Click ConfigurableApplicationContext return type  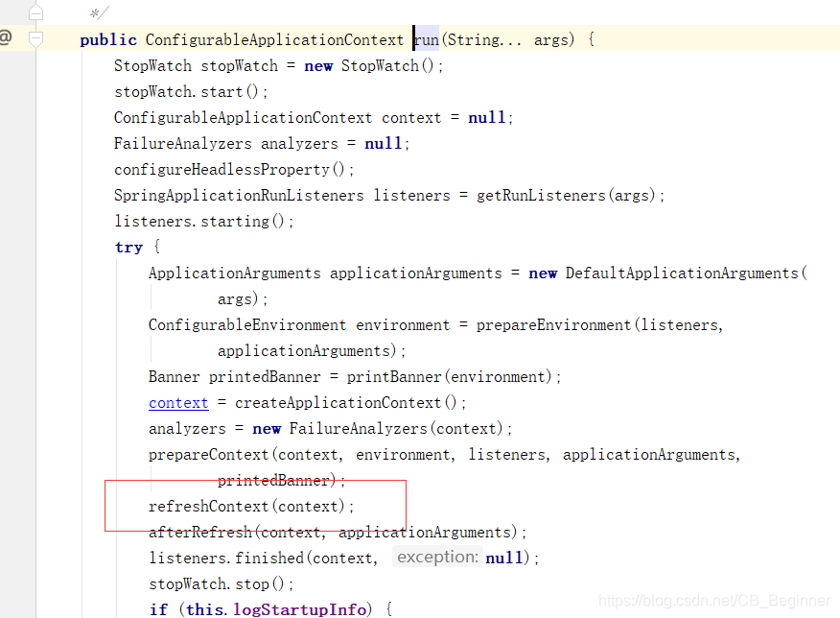pos(274,40)
